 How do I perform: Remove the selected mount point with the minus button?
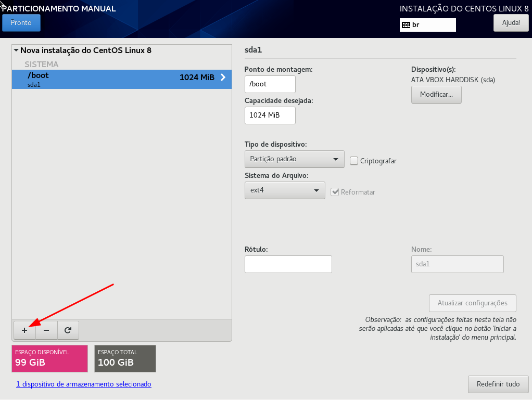pos(46,330)
